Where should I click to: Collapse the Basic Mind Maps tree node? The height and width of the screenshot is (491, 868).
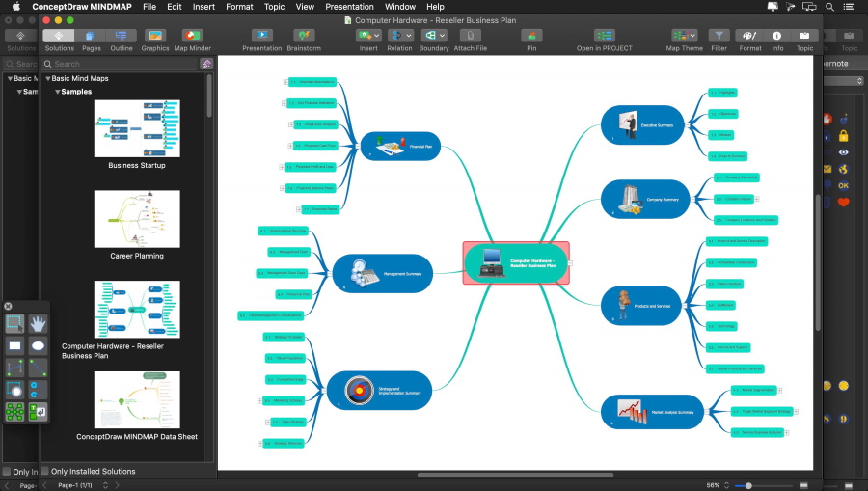pos(48,78)
